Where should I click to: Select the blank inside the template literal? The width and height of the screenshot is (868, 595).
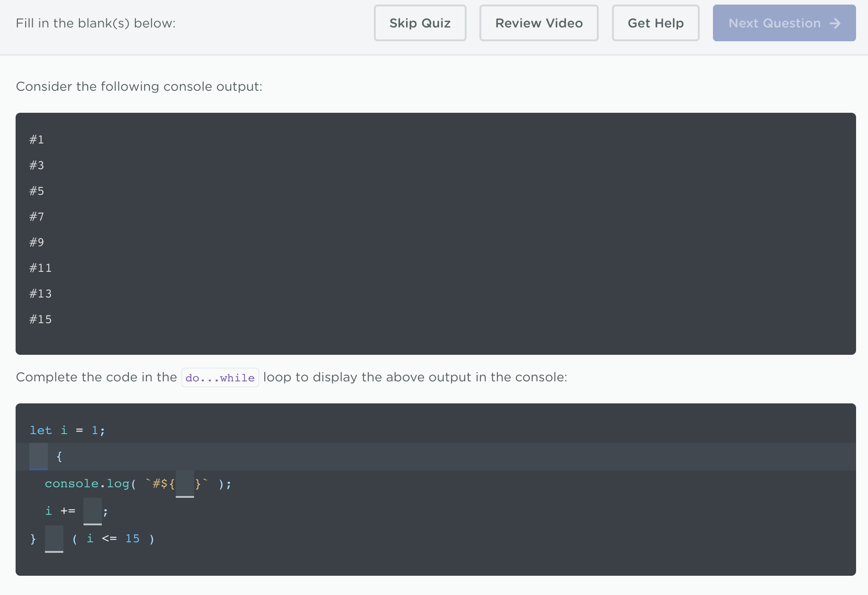pos(184,484)
